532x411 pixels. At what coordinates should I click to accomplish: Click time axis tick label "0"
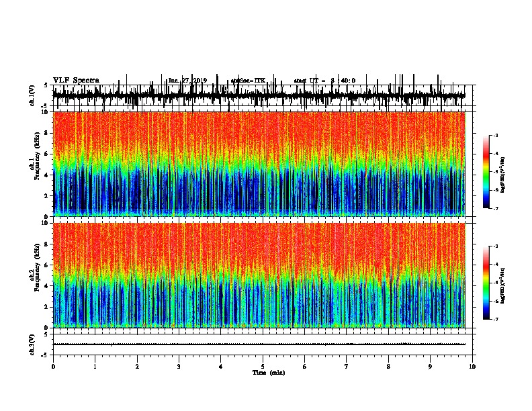(x=53, y=367)
